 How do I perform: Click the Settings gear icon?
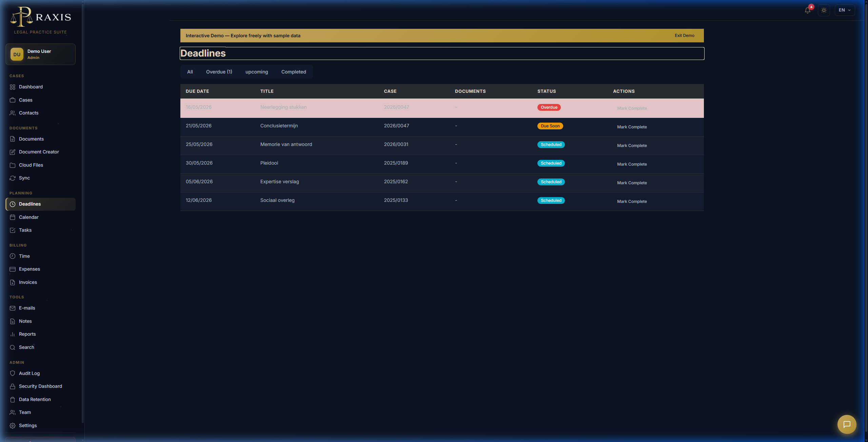click(13, 425)
